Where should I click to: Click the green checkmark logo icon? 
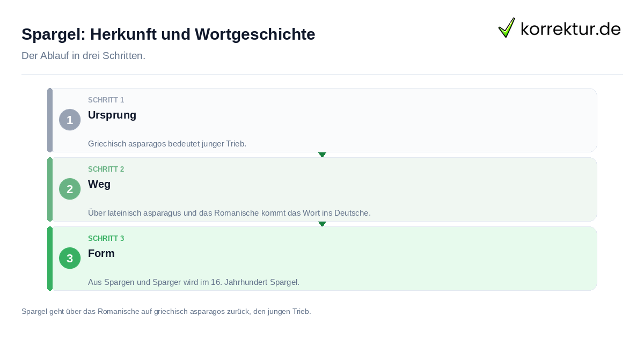pyautogui.click(x=507, y=28)
